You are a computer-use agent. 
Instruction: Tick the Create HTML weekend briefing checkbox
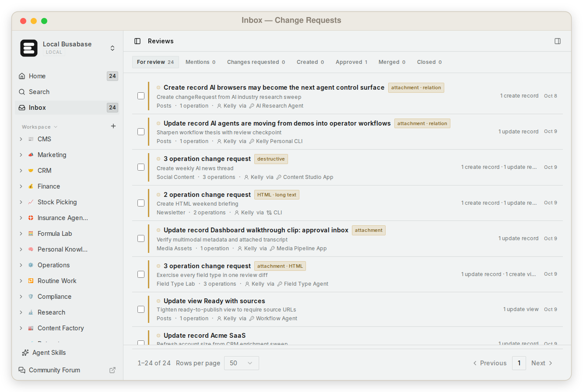[x=141, y=203]
